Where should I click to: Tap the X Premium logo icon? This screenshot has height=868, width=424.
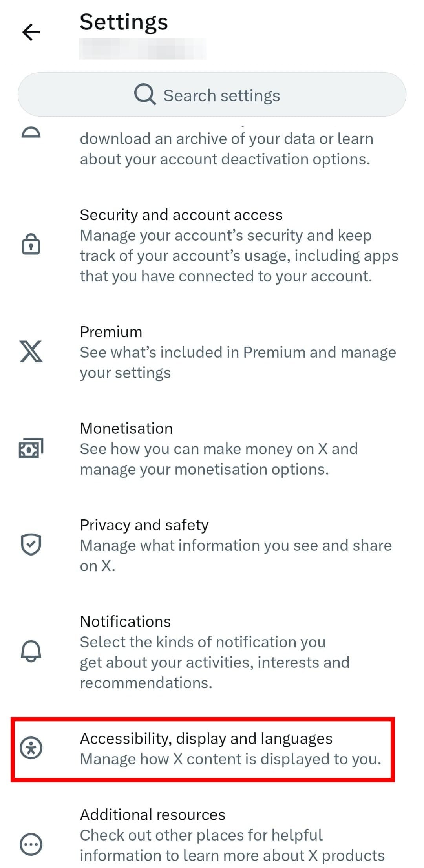pyautogui.click(x=31, y=351)
